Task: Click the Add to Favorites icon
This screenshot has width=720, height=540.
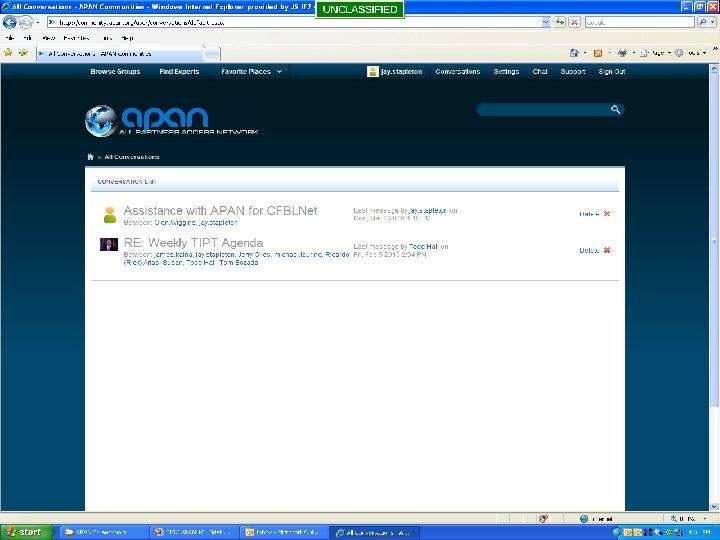Action: pyautogui.click(x=23, y=53)
